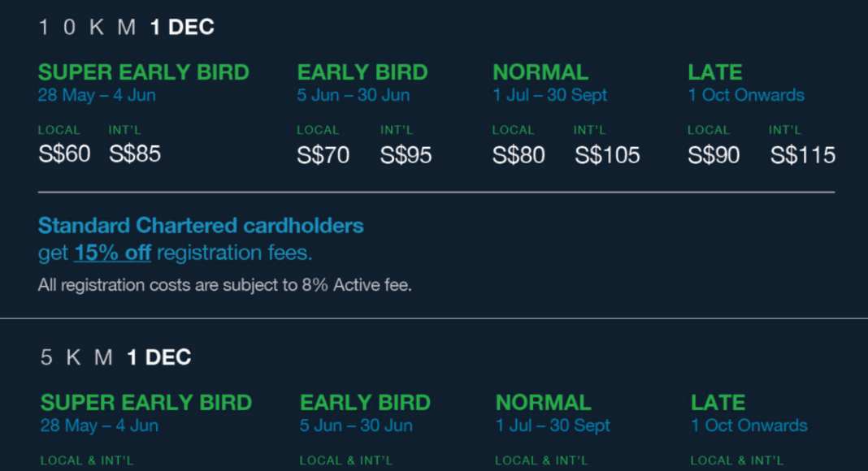
Task: Click the 8% Active fee notice text
Action: [225, 285]
